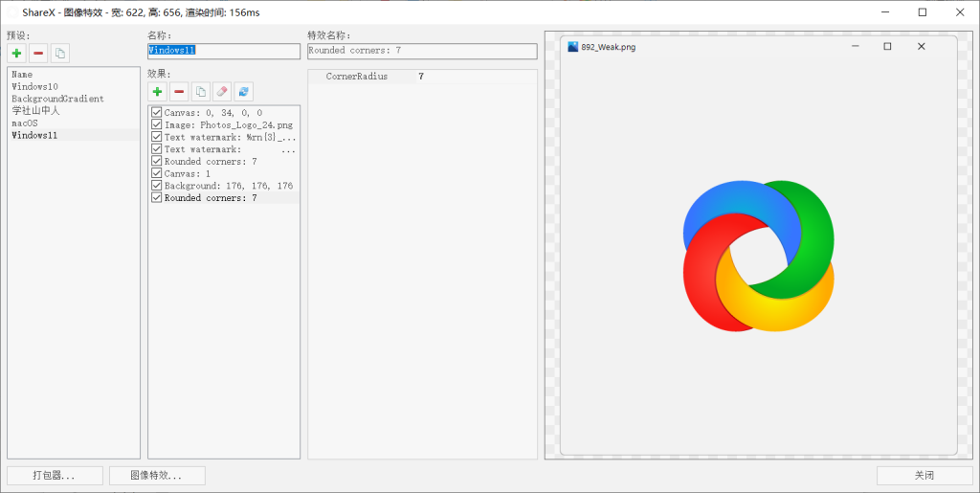Screen dimensions: 980x493
Task: Add a new preset with green plus
Action: [16, 54]
